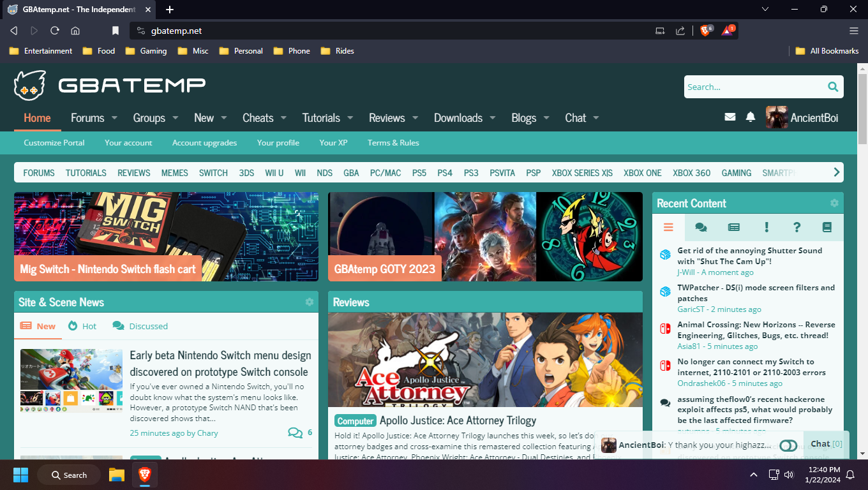Open the volume icon in system tray
Viewport: 868px width, 490px height.
[x=789, y=475]
